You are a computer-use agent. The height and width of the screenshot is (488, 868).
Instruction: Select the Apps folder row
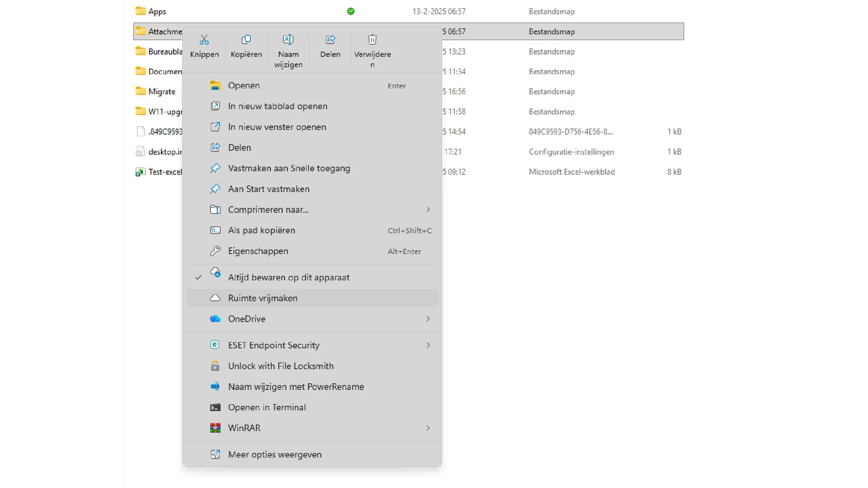157,11
